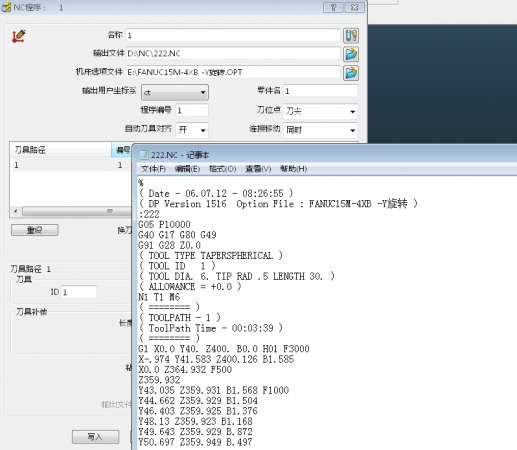Expand the 刀位点 dropdown set to 刀尖
The image size is (517, 450).
coord(321,111)
